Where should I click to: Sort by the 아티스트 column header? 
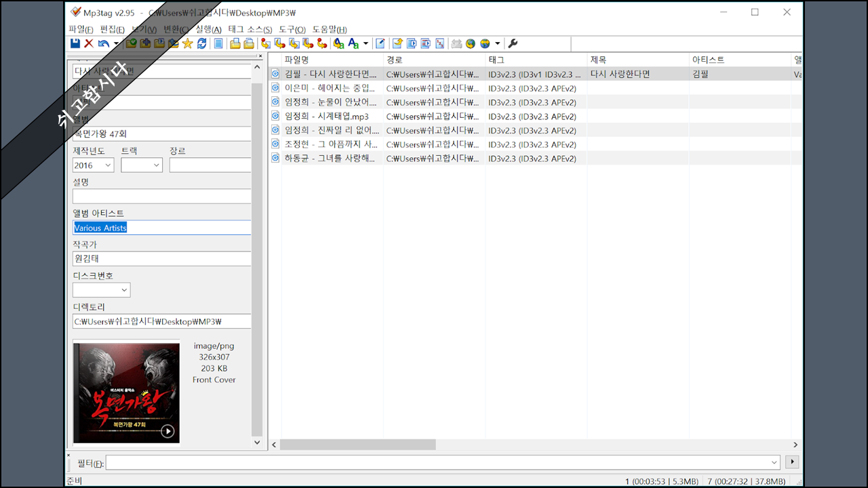coord(740,60)
